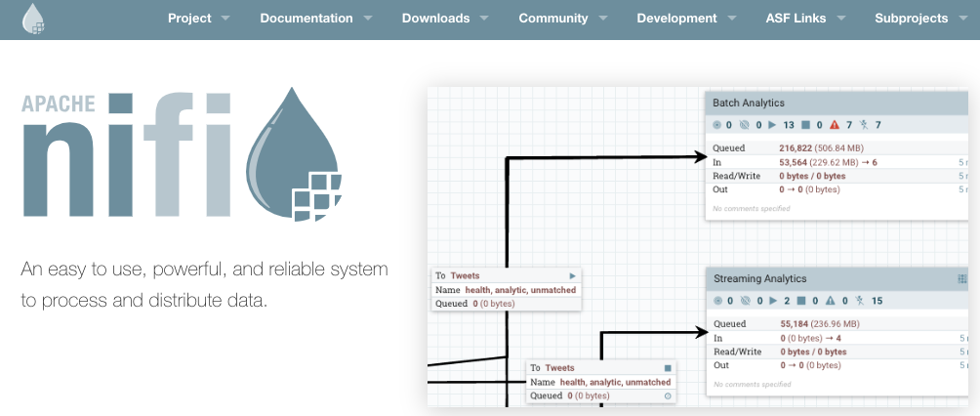980x416 pixels.
Task: Click Streaming Analytics stopped square icon
Action: pyautogui.click(x=802, y=301)
